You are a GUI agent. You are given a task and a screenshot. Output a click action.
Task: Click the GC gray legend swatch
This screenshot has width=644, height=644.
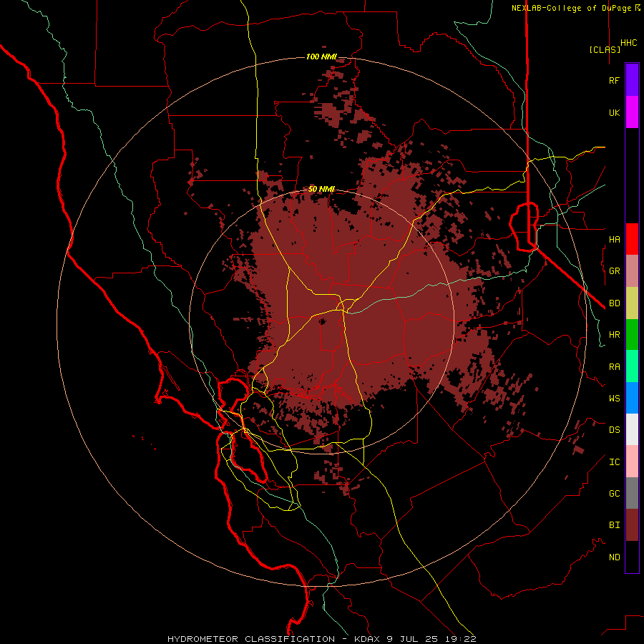tap(632, 493)
